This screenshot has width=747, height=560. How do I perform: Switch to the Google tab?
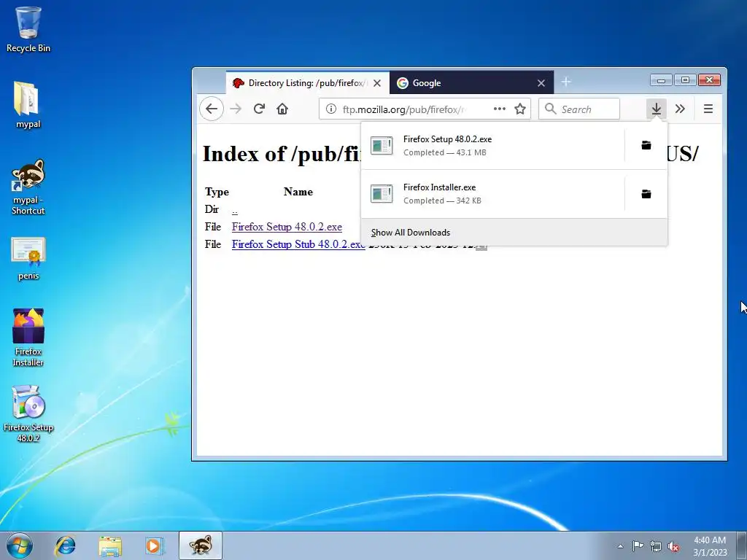pos(471,83)
